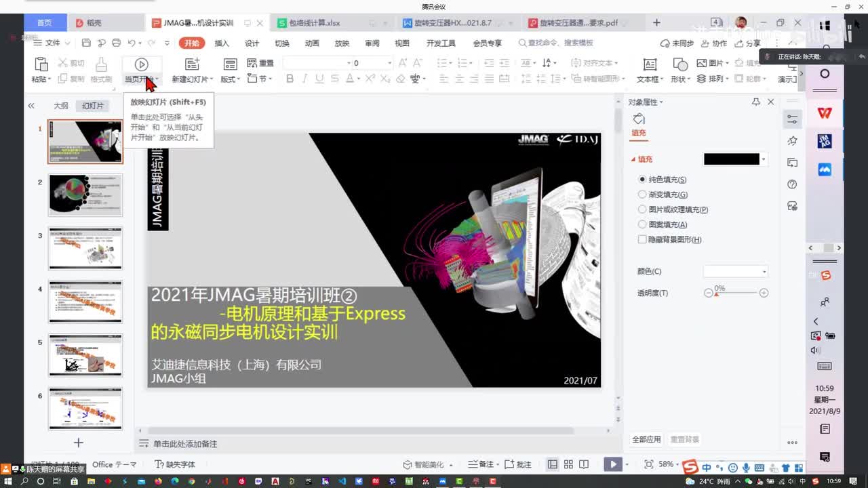Open the Design (设计) ribbon tab
The image size is (868, 488).
click(x=252, y=43)
